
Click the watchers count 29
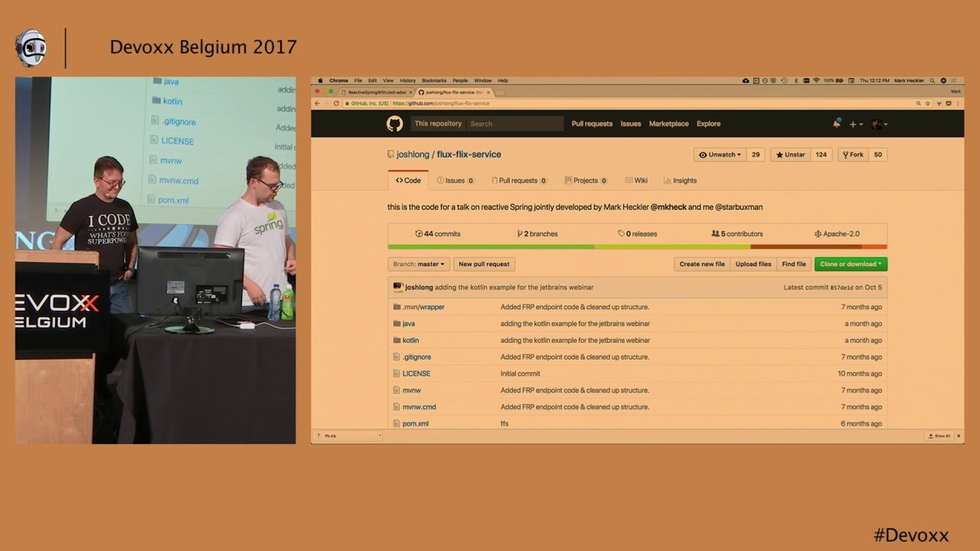(756, 155)
